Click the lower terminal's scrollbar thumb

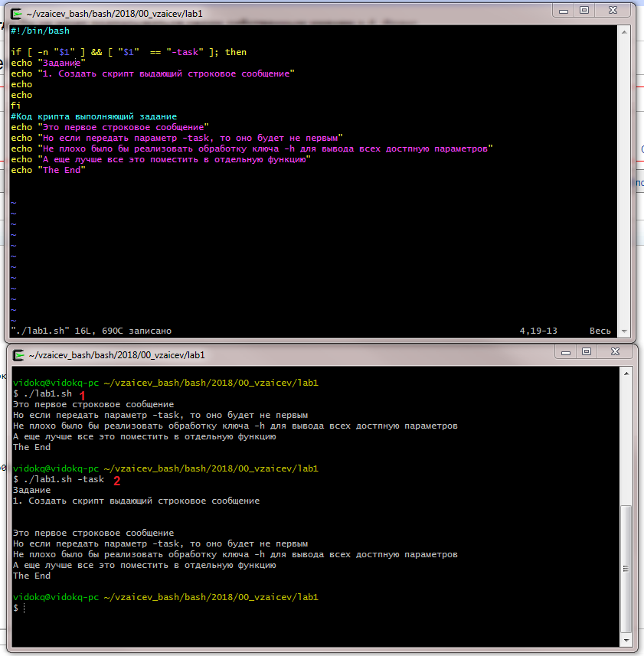point(626,569)
